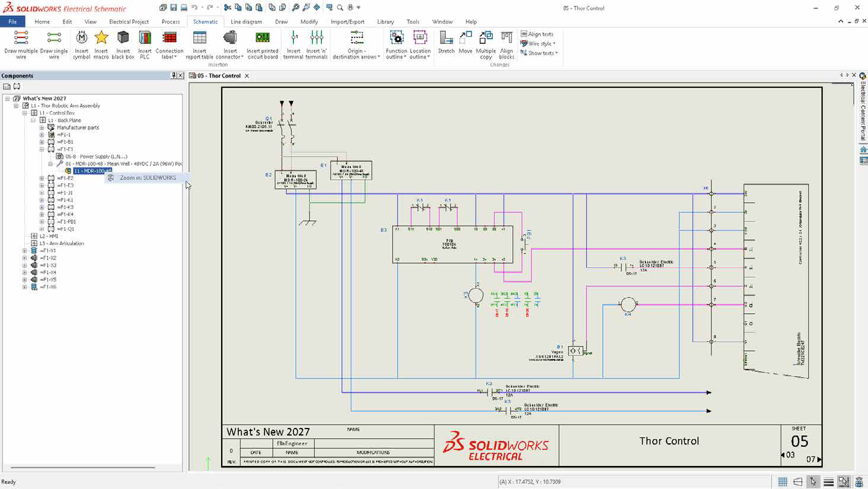This screenshot has width=868, height=489.
Task: Choose Zoom in: SOLIDWORKS from context menu
Action: [147, 177]
